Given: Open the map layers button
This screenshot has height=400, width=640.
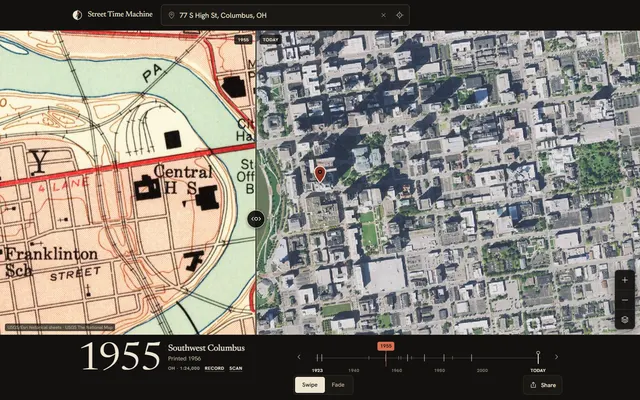Looking at the screenshot, I should (x=624, y=320).
